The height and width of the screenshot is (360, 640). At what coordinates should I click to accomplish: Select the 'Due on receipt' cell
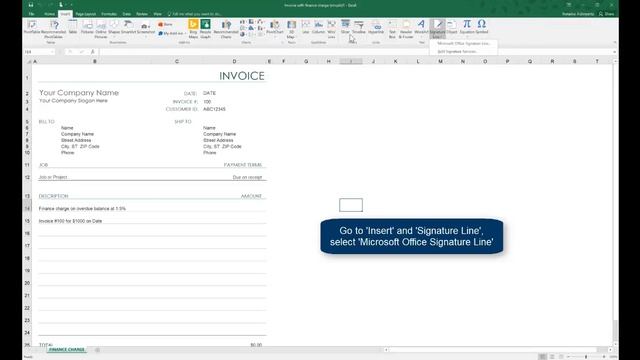pos(247,177)
